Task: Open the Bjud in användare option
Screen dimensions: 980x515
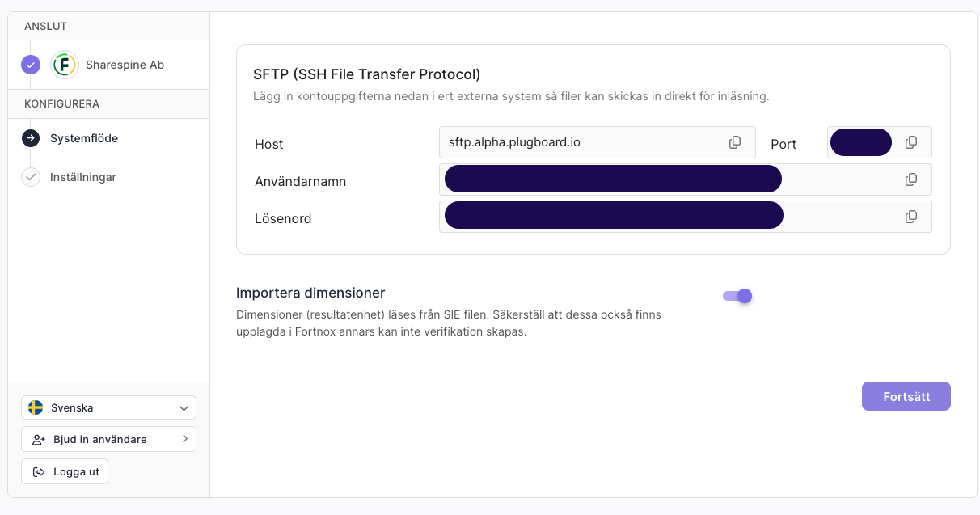Action: 108,439
